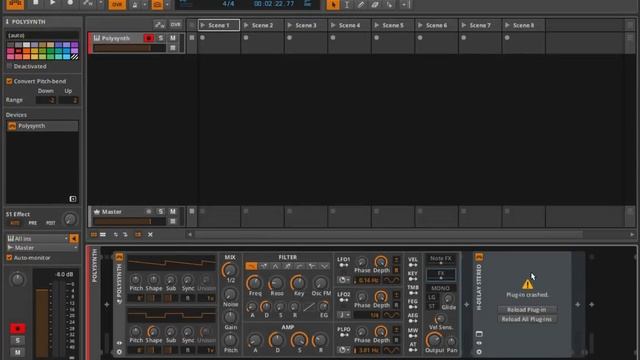Toggle the Polysynth device power button

[119, 257]
